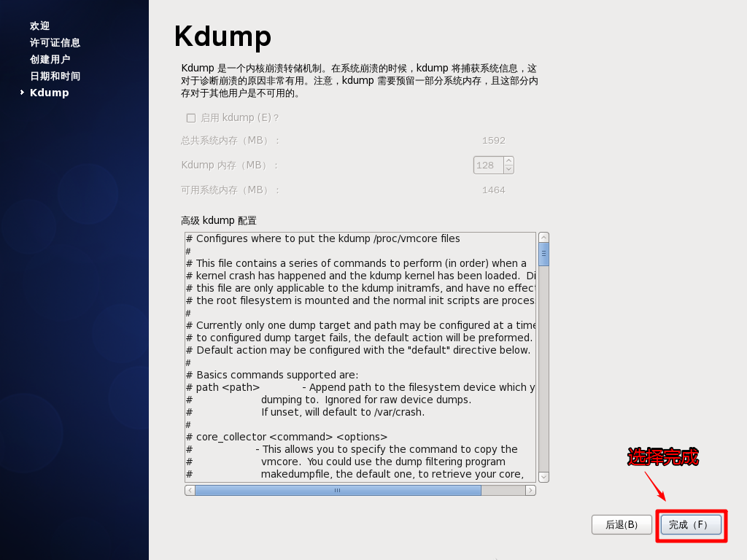747x560 pixels.
Task: Click the line 'dumping to. Ignored for raw device dumps.'
Action: pos(366,400)
